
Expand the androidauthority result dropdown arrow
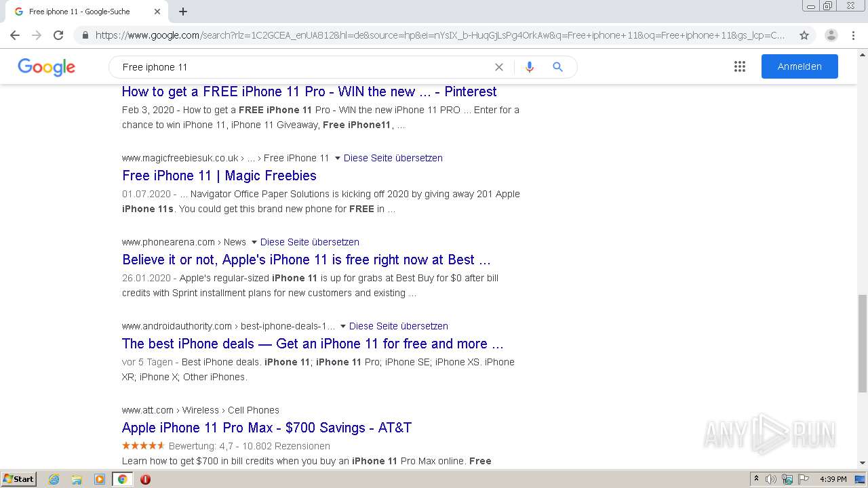[x=343, y=326]
